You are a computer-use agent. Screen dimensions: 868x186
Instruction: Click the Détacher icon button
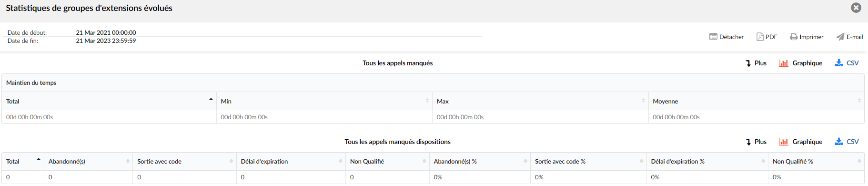pyautogui.click(x=727, y=37)
